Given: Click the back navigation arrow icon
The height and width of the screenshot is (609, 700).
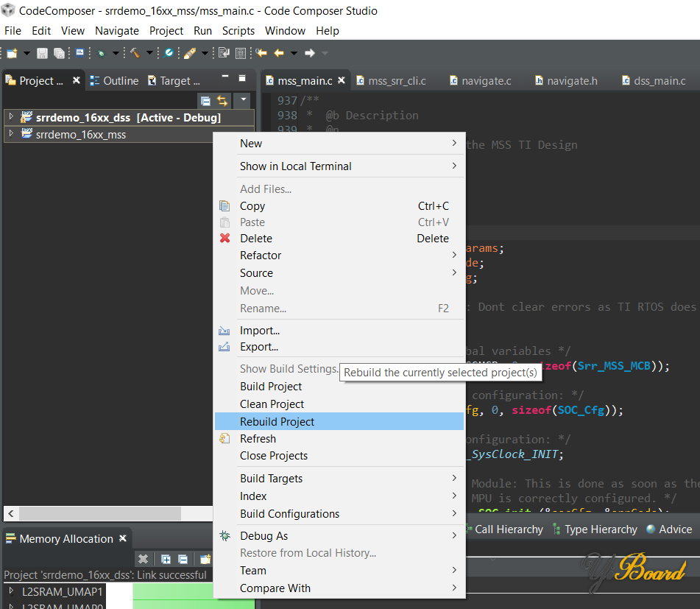Looking at the screenshot, I should click(279, 53).
